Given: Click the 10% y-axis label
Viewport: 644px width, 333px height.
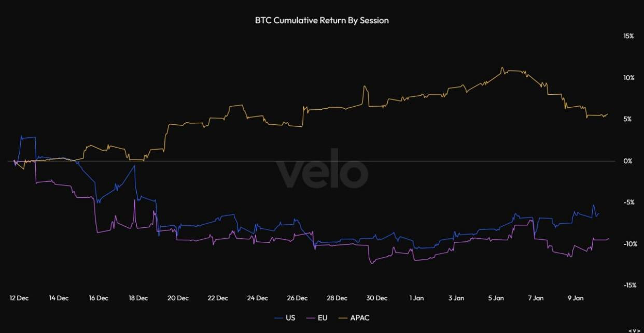Looking at the screenshot, I should 628,78.
